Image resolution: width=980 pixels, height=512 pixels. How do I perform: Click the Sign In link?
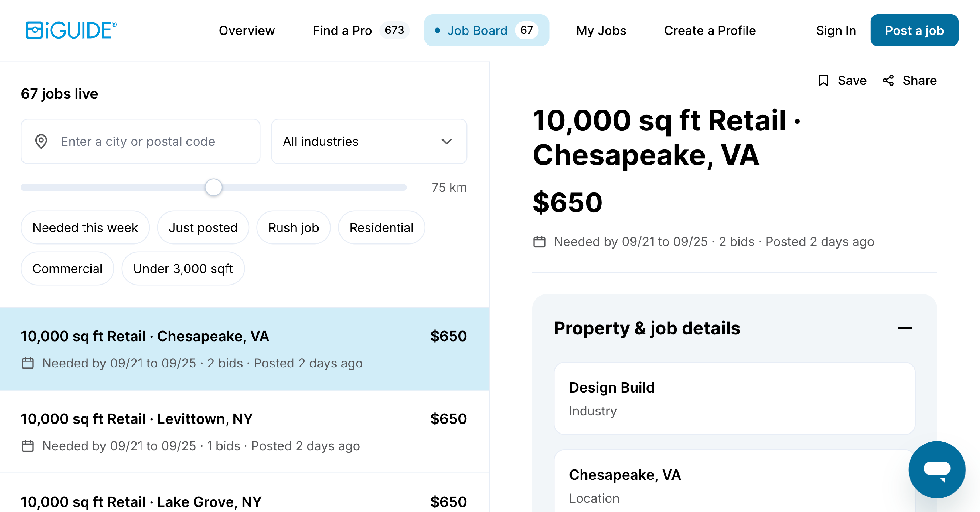836,30
